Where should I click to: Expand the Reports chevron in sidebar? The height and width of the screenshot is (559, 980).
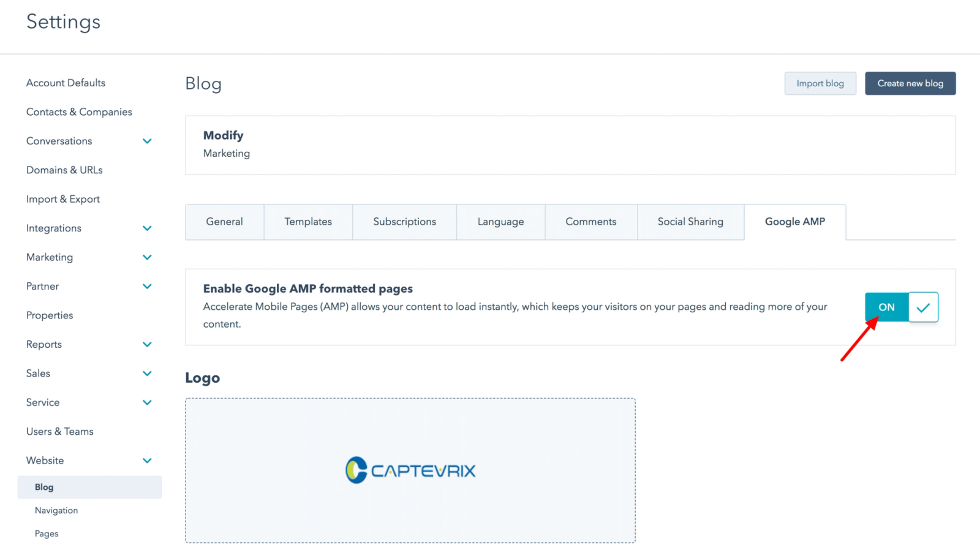click(147, 344)
